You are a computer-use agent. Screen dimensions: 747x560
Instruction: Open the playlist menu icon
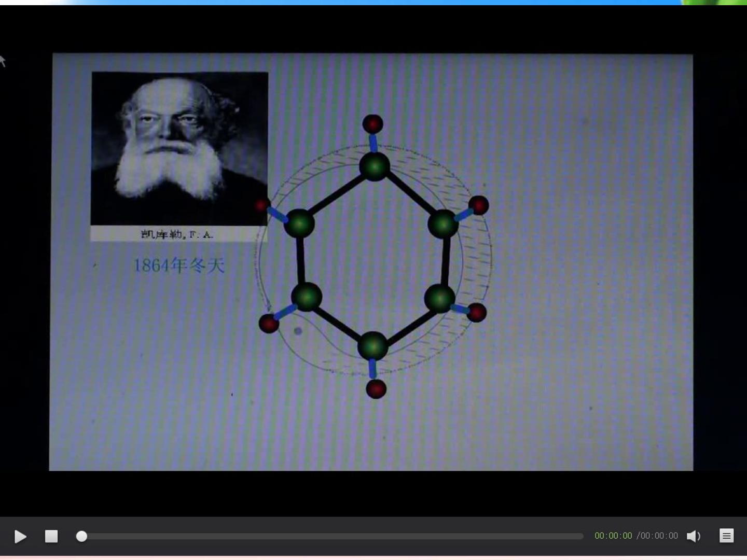(x=727, y=536)
